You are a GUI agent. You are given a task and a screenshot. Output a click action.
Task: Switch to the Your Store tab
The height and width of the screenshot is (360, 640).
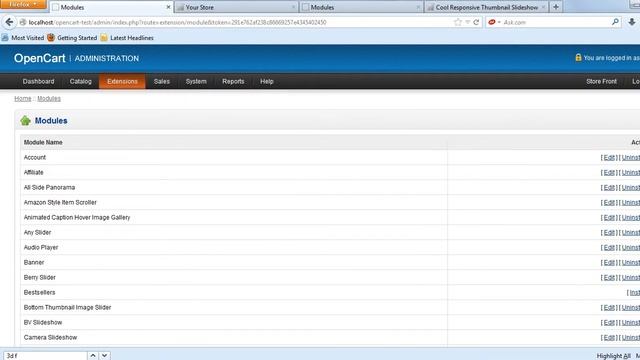point(236,7)
